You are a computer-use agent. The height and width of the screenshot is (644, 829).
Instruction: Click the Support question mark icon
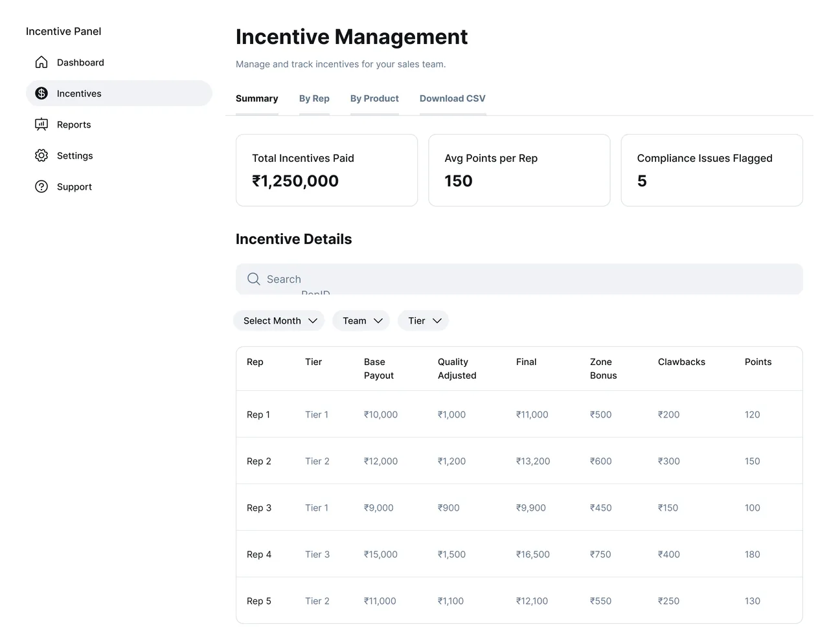pos(41,186)
